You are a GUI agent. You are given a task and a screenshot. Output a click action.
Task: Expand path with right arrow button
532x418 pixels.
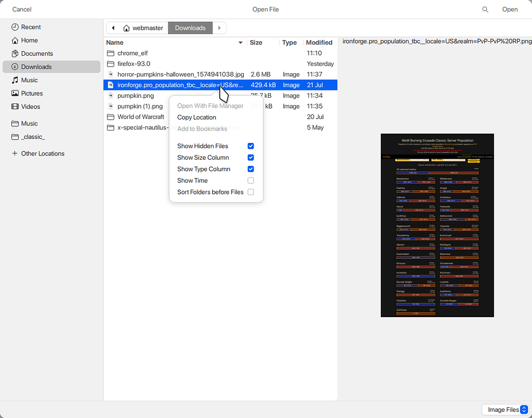pyautogui.click(x=219, y=28)
